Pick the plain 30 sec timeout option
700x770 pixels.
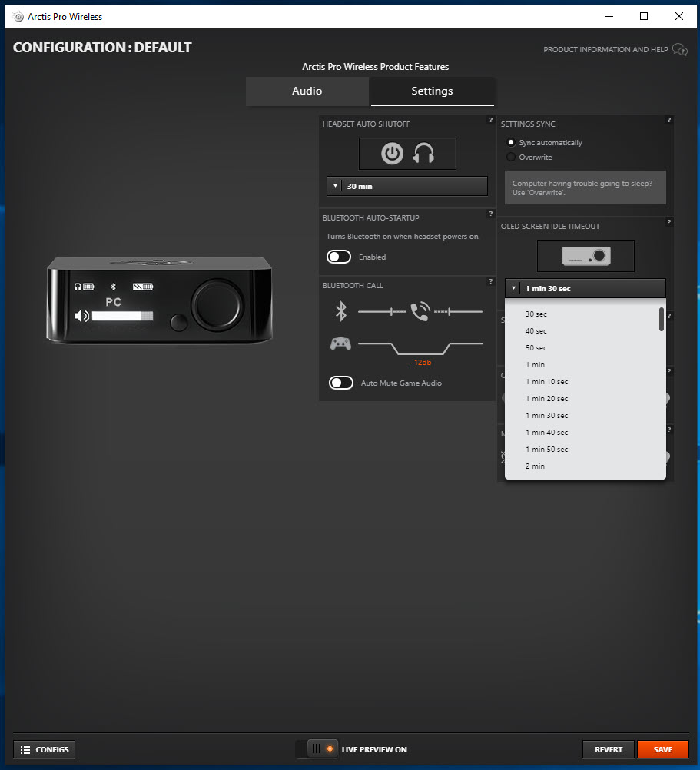coord(586,314)
